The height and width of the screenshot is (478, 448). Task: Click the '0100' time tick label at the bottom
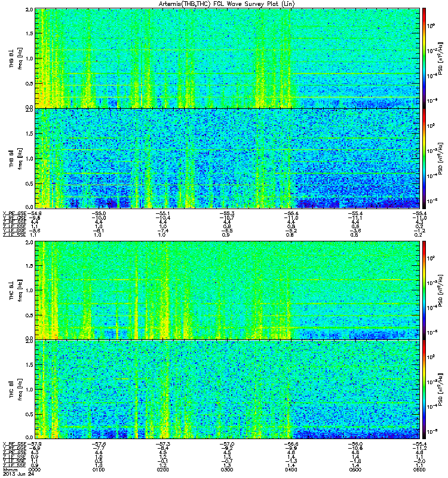tap(99, 470)
